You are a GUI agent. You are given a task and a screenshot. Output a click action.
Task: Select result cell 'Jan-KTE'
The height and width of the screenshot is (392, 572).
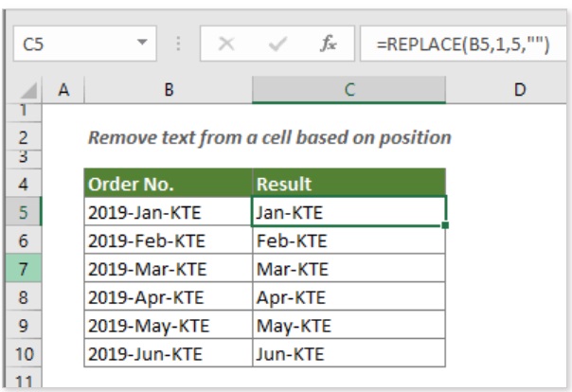[x=349, y=211]
